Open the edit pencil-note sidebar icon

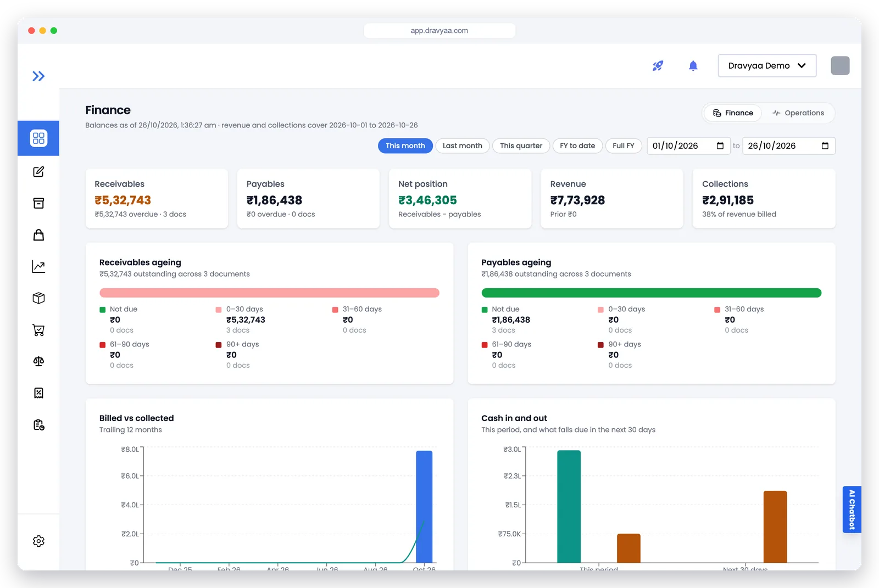[x=38, y=172]
